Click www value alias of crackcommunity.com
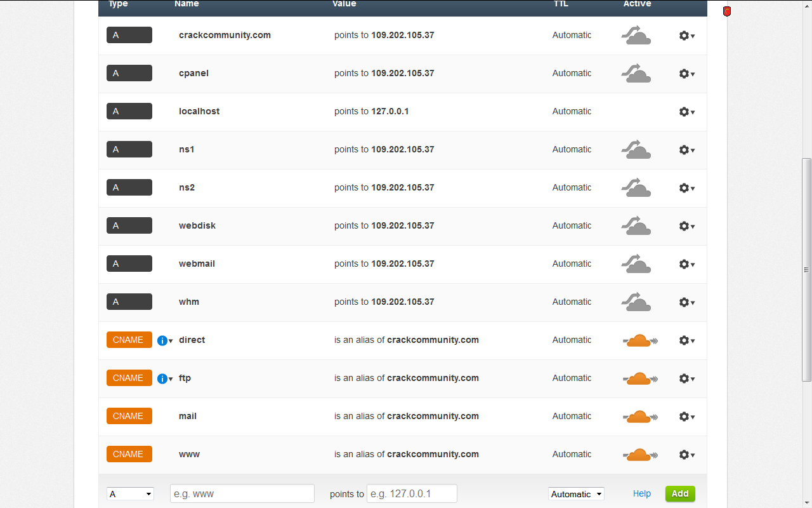 (407, 454)
